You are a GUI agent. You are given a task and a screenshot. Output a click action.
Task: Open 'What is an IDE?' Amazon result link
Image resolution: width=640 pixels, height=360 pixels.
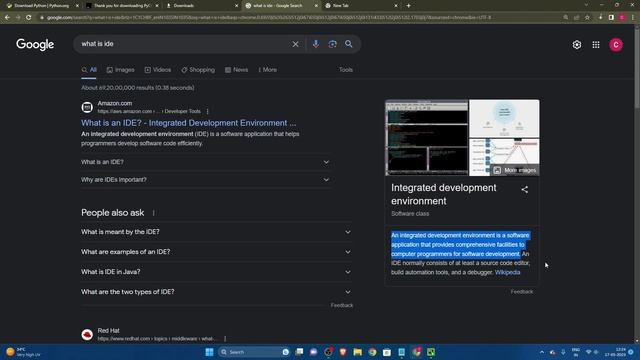[189, 123]
